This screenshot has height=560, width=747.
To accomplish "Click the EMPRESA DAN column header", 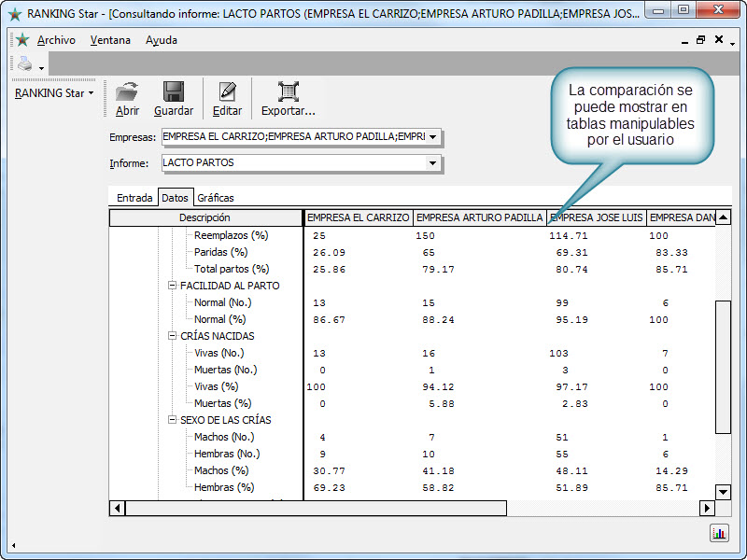I will click(682, 217).
